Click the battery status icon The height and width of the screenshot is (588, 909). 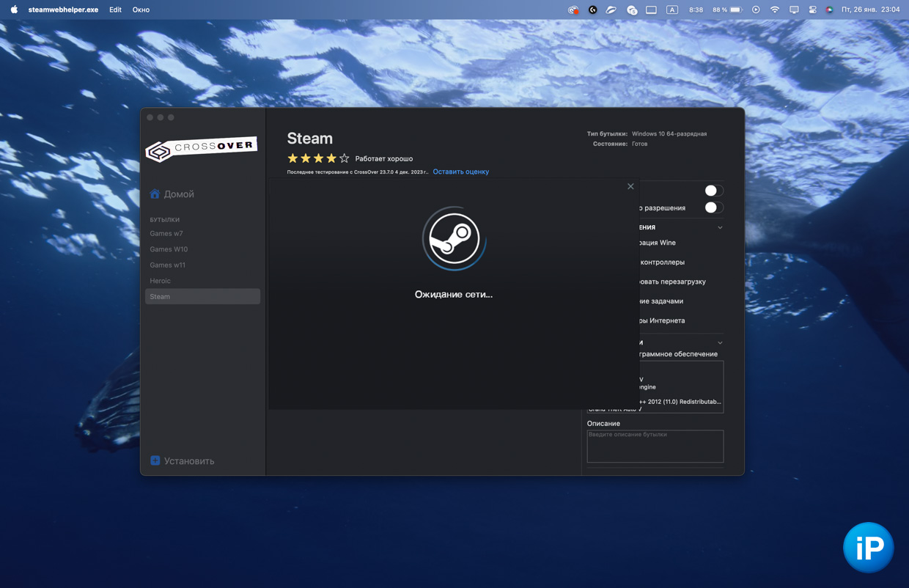click(x=736, y=10)
